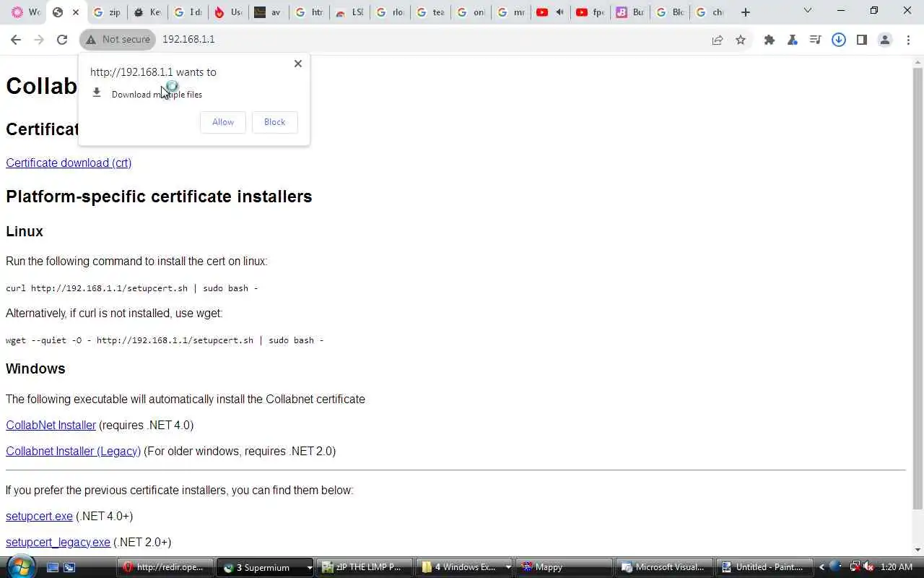Switch to the 'mr' Google tab

[511, 12]
